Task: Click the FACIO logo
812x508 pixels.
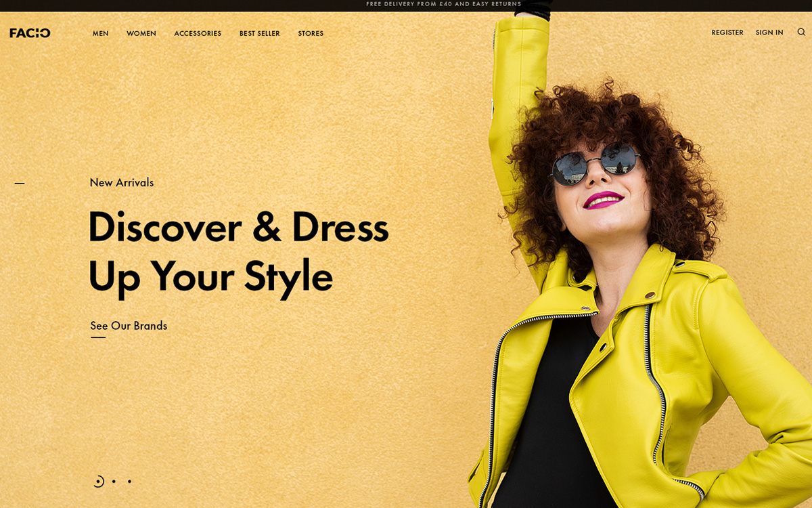Action: coord(30,33)
